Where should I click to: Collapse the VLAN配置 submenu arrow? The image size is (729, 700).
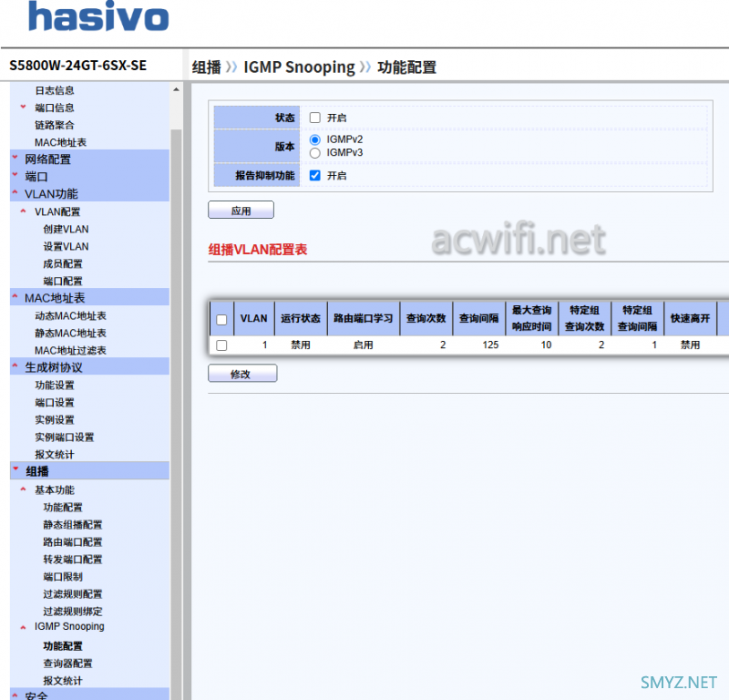pyautogui.click(x=23, y=211)
